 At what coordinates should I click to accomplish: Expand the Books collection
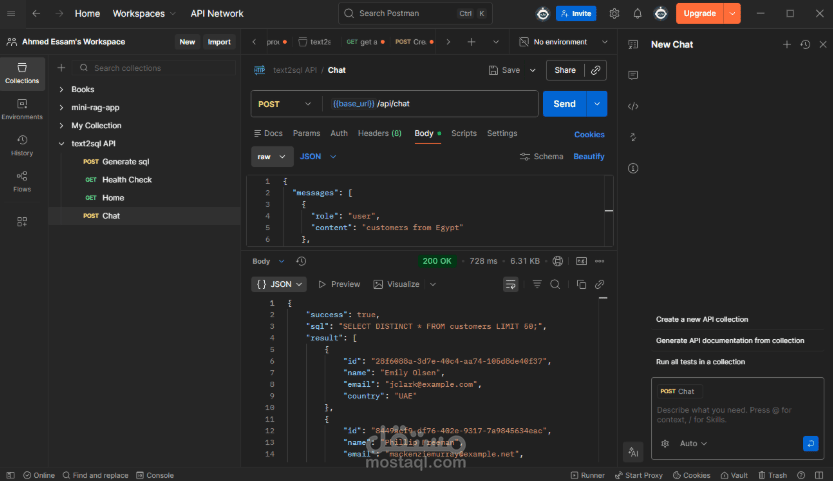coord(61,89)
